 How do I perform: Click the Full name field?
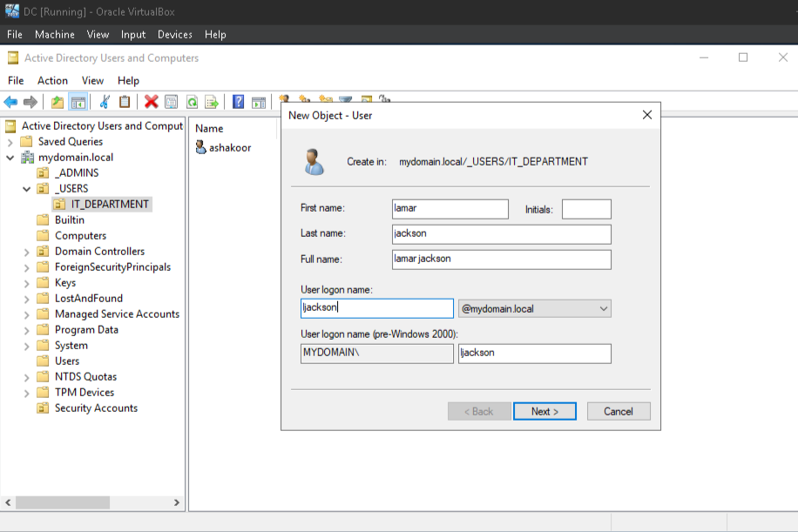501,259
